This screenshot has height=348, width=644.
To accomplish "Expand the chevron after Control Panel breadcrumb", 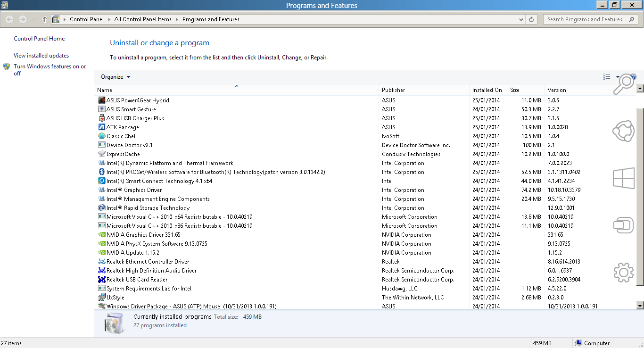I will coord(109,19).
